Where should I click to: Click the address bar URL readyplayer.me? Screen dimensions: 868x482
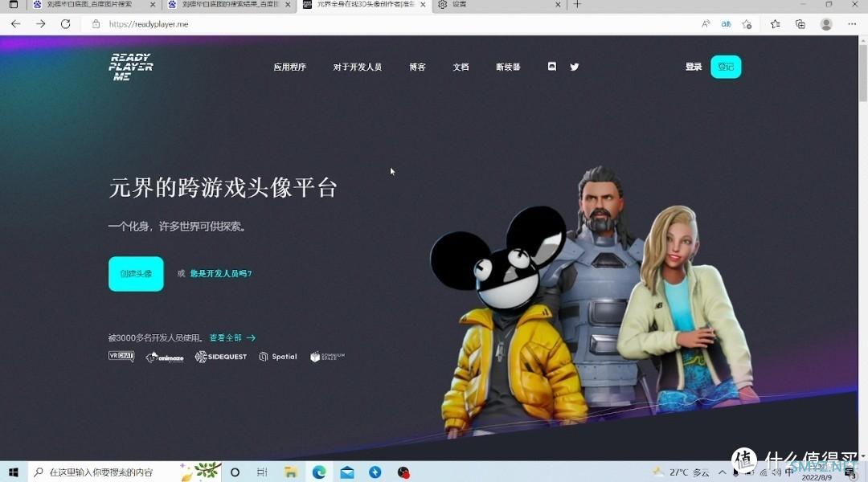(149, 24)
